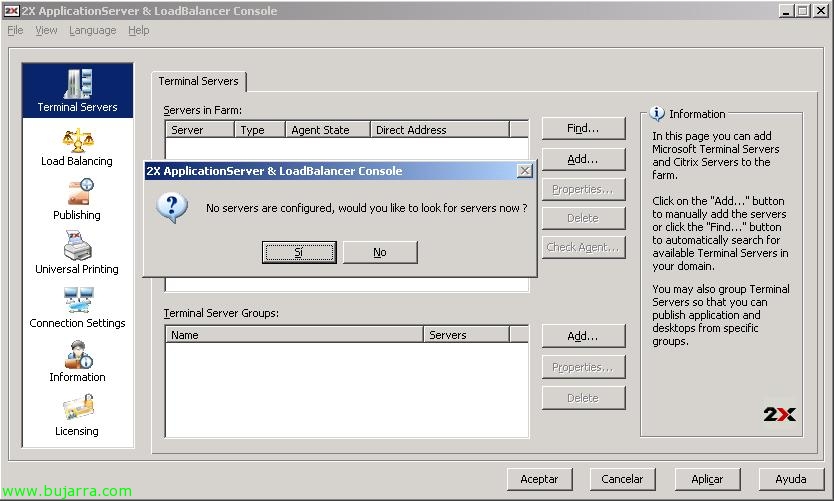The height and width of the screenshot is (501, 834).
Task: Decline with the No button
Action: point(380,252)
